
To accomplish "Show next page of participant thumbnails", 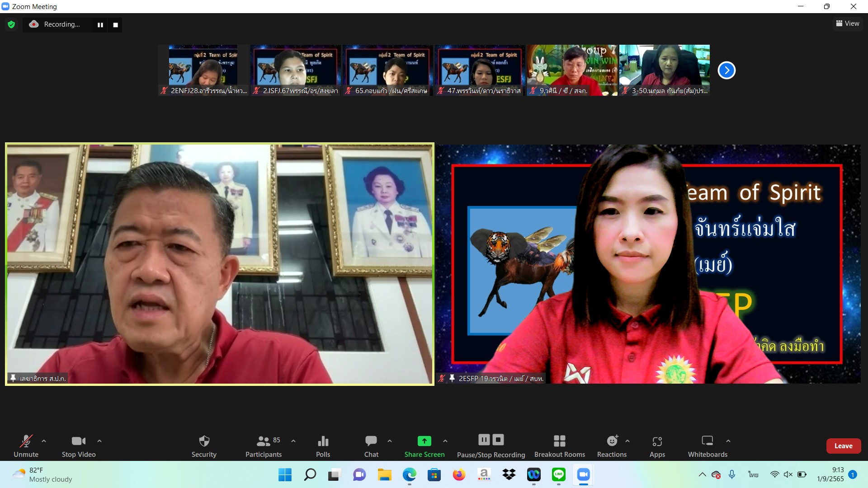I will (726, 70).
